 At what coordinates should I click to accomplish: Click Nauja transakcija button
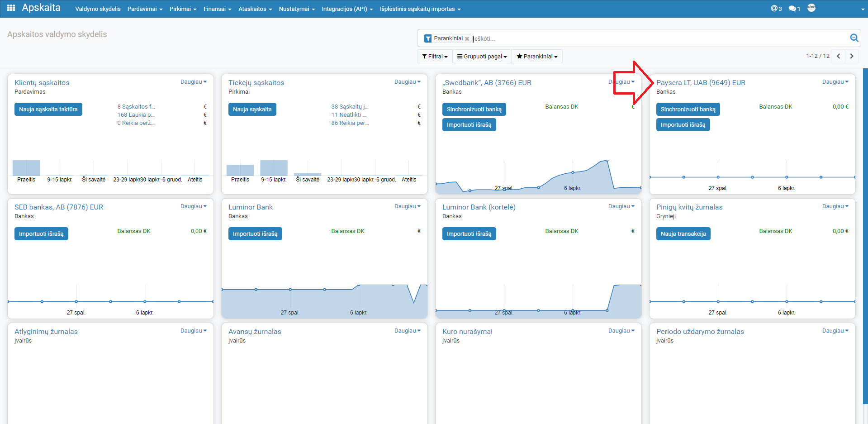683,234
